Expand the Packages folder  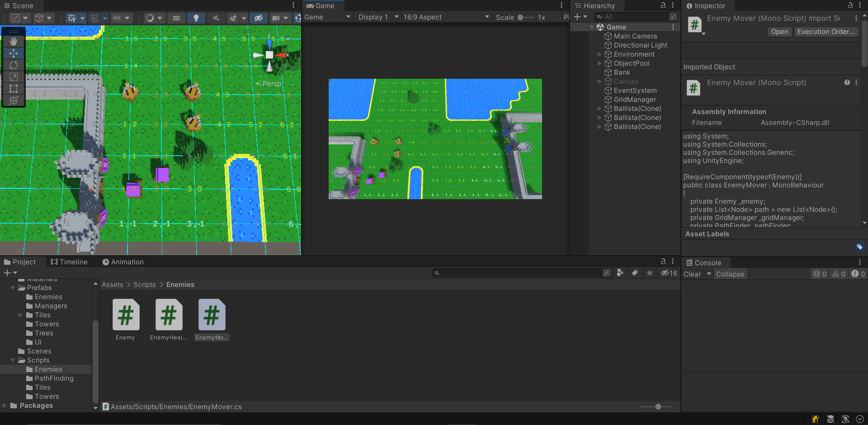tap(5, 406)
